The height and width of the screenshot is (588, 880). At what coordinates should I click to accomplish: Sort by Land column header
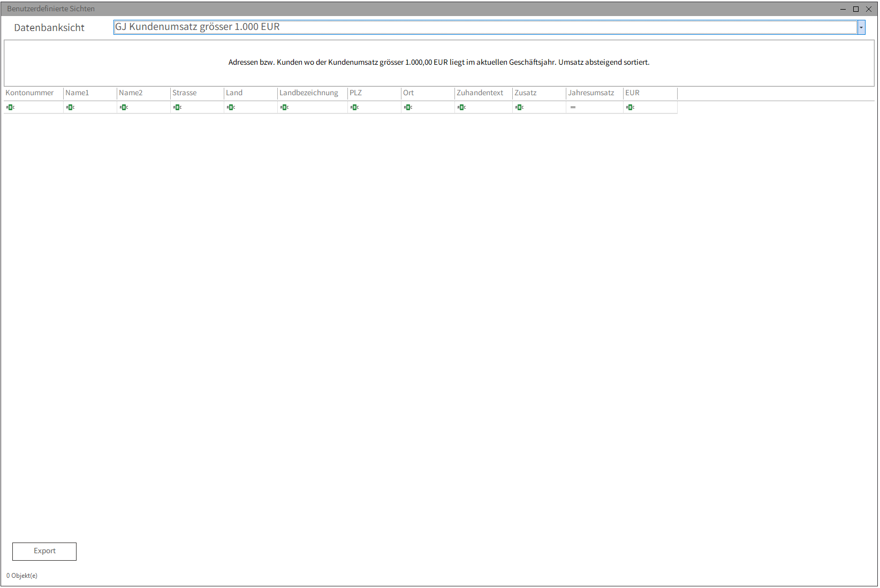(251, 93)
